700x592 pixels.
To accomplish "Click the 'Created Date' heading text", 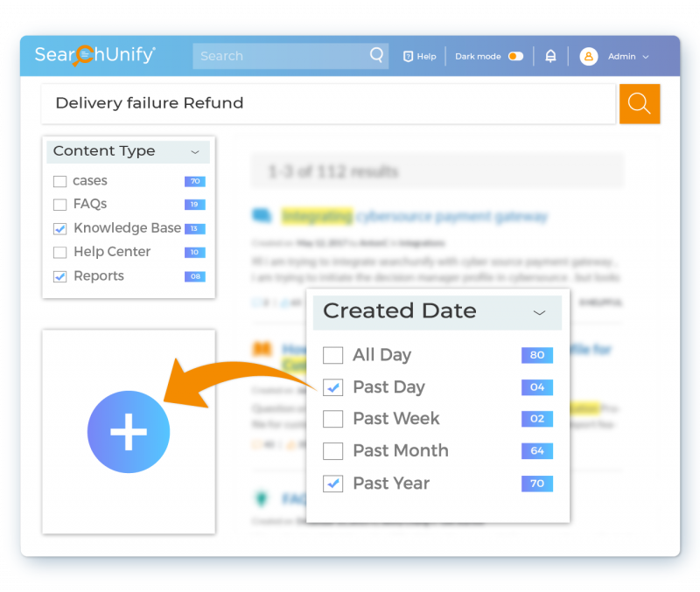I will [x=400, y=311].
